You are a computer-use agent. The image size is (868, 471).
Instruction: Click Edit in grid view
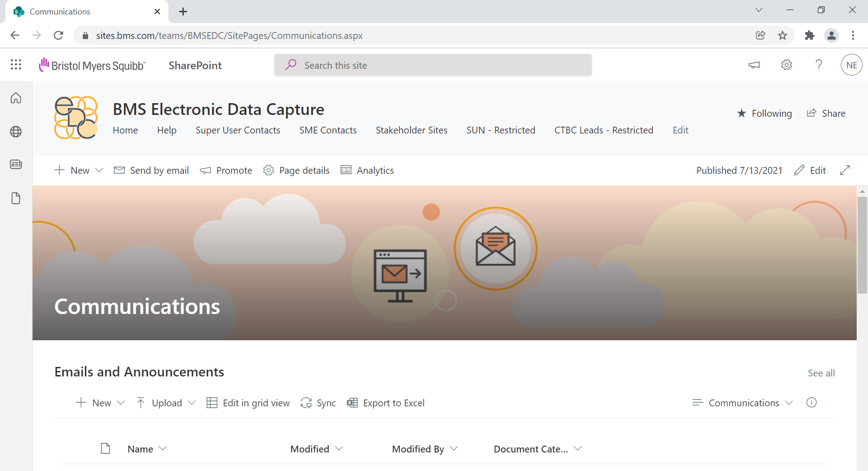pyautogui.click(x=248, y=403)
